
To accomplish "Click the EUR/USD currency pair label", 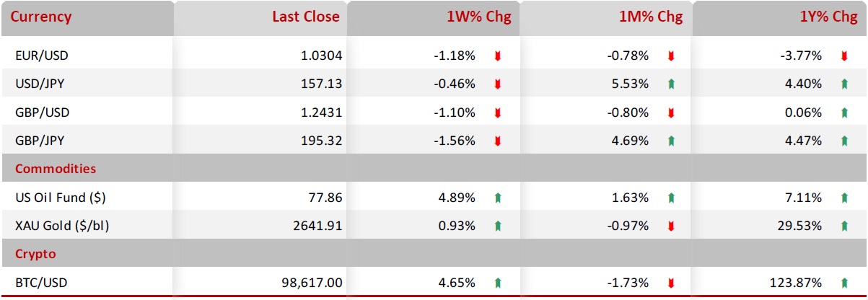I will [x=42, y=56].
